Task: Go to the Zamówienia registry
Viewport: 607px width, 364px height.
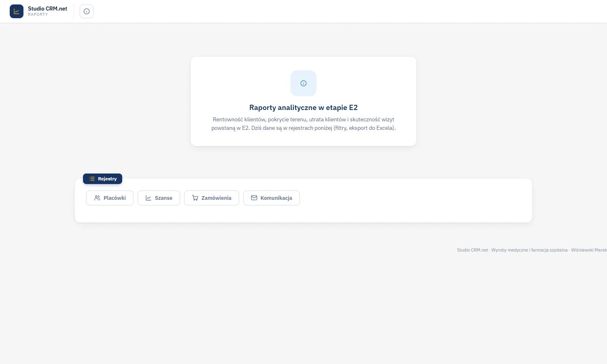Action: 212,198
